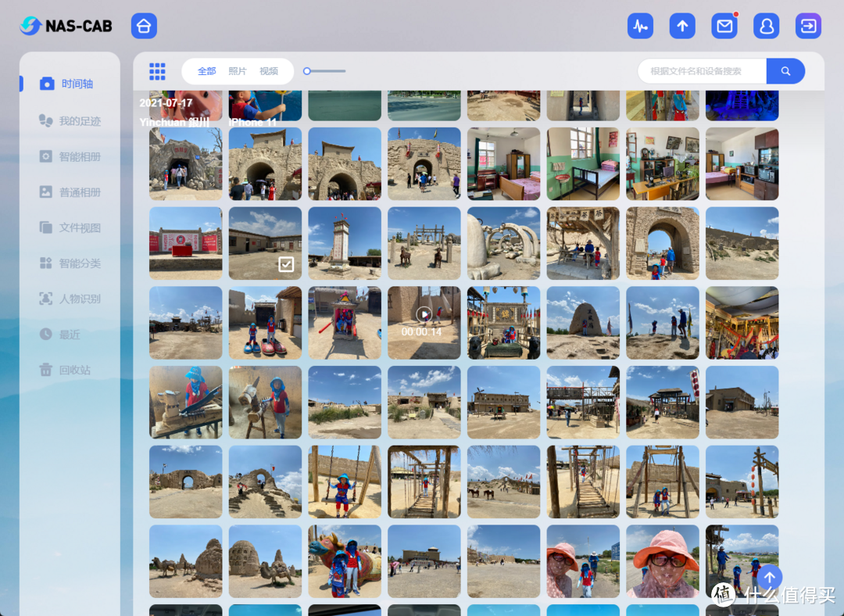
Task: Open the large stone boulder with inscription photo
Action: pos(583,323)
